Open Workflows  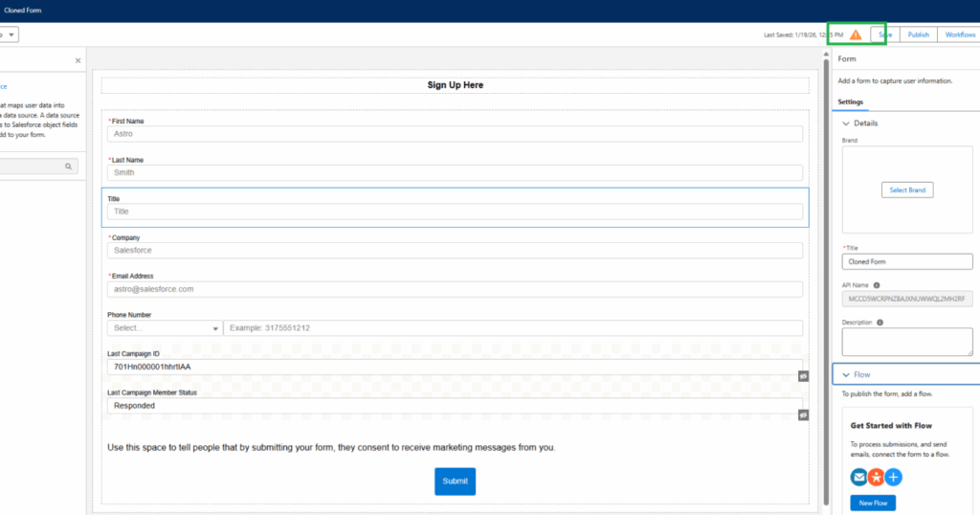959,35
